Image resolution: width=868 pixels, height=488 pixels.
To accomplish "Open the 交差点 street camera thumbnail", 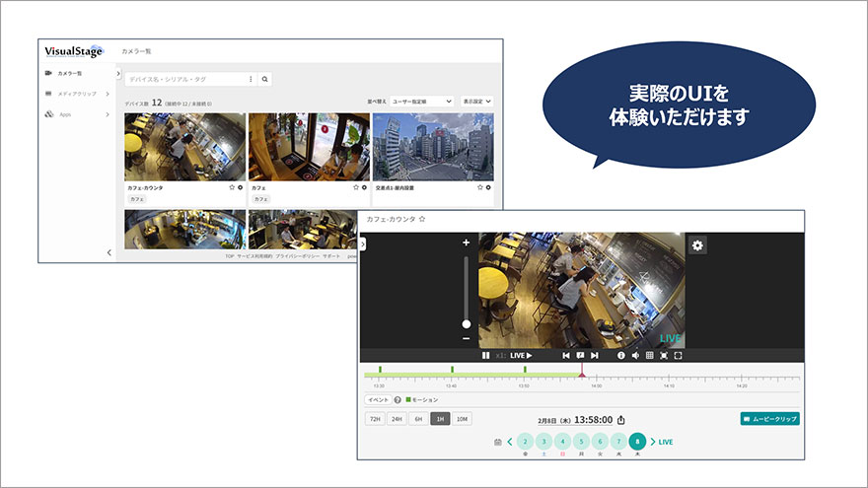I will click(x=432, y=146).
